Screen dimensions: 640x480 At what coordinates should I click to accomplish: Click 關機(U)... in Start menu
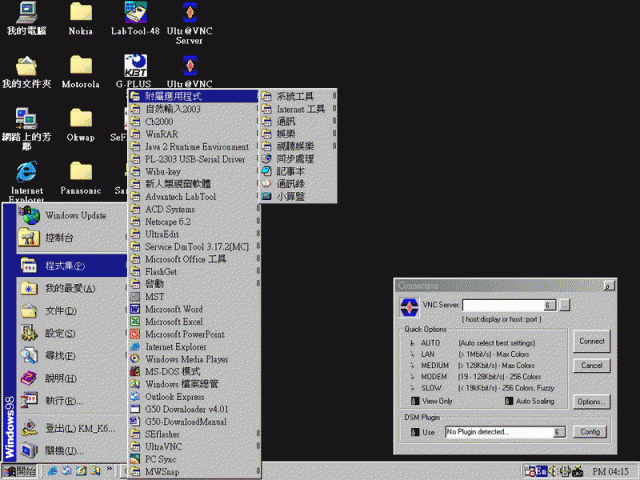(72, 450)
